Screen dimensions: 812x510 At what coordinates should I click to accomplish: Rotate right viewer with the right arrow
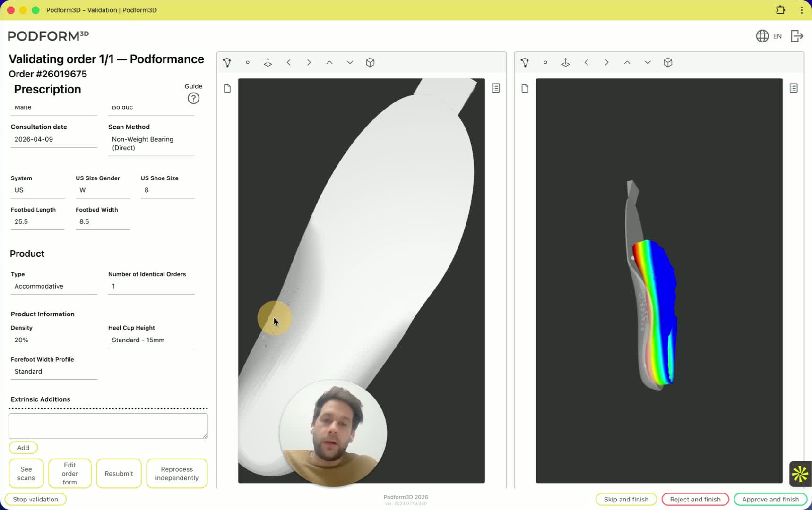click(607, 62)
